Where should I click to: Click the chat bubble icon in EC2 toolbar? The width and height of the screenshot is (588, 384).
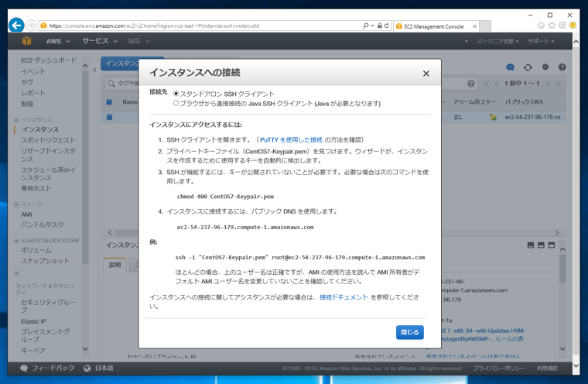pos(510,67)
